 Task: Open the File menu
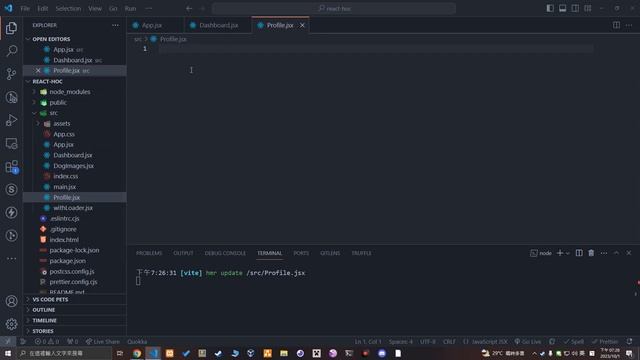tap(25, 8)
